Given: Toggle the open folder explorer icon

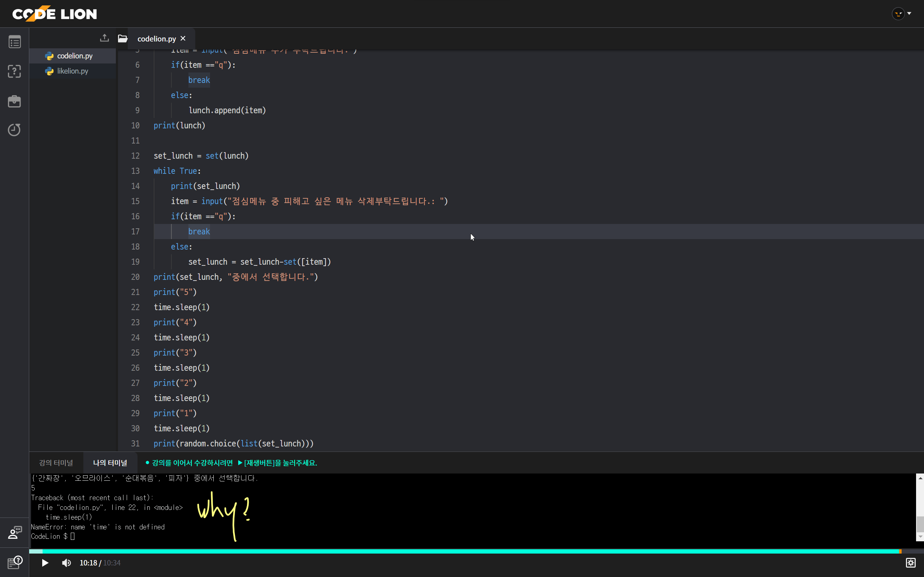Looking at the screenshot, I should (123, 39).
